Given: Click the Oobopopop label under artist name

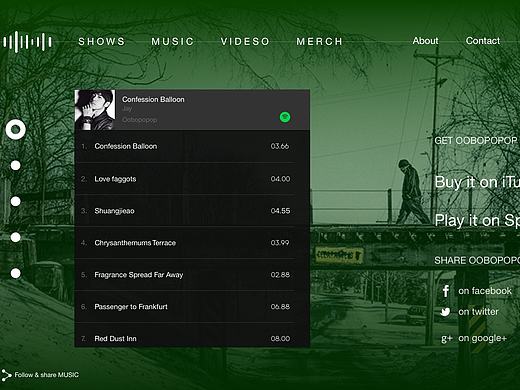Looking at the screenshot, I should point(139,120).
